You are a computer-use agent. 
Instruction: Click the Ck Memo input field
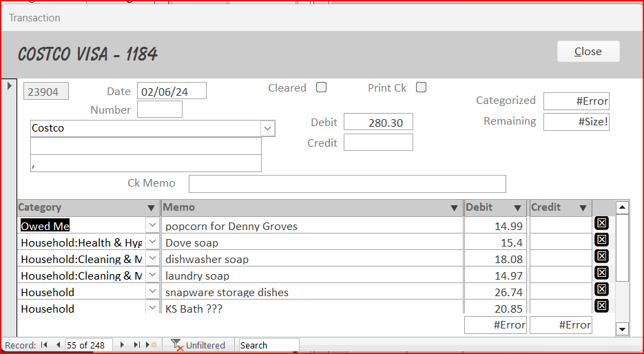click(347, 184)
